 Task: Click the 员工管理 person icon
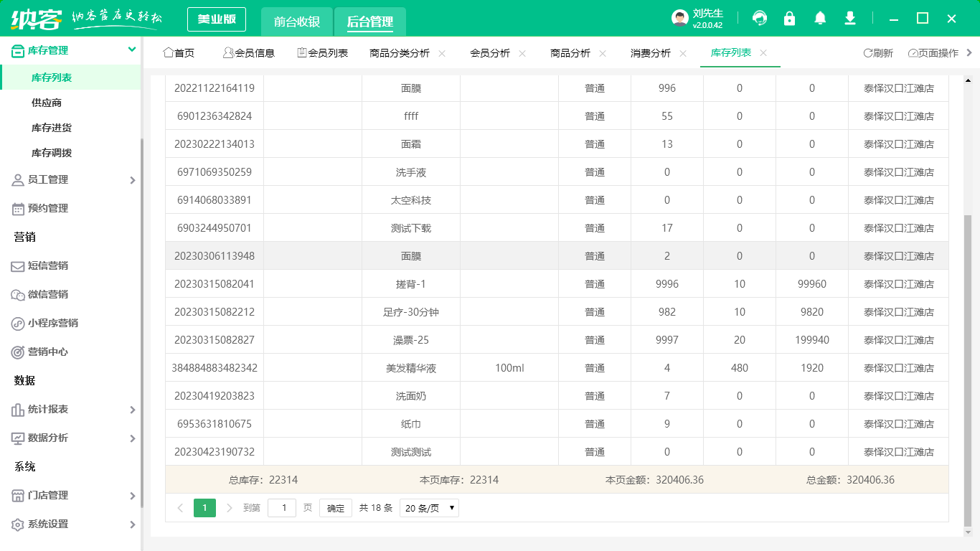[18, 180]
